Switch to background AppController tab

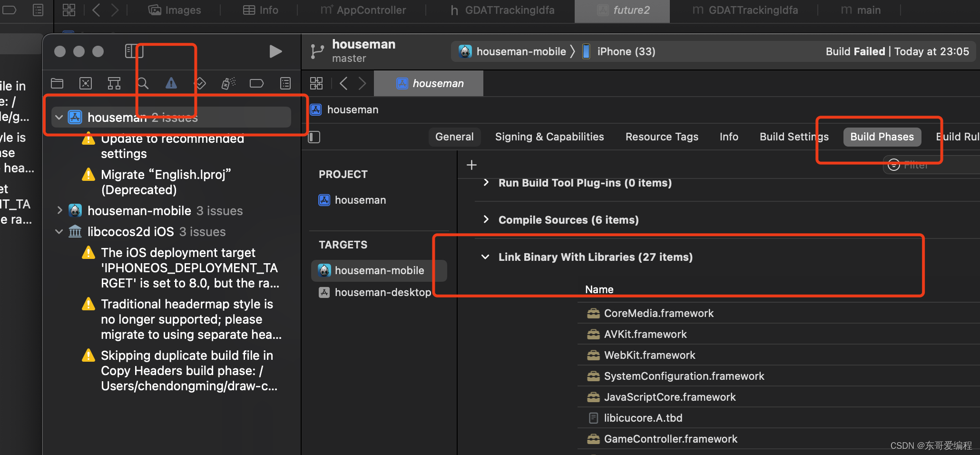coord(363,10)
